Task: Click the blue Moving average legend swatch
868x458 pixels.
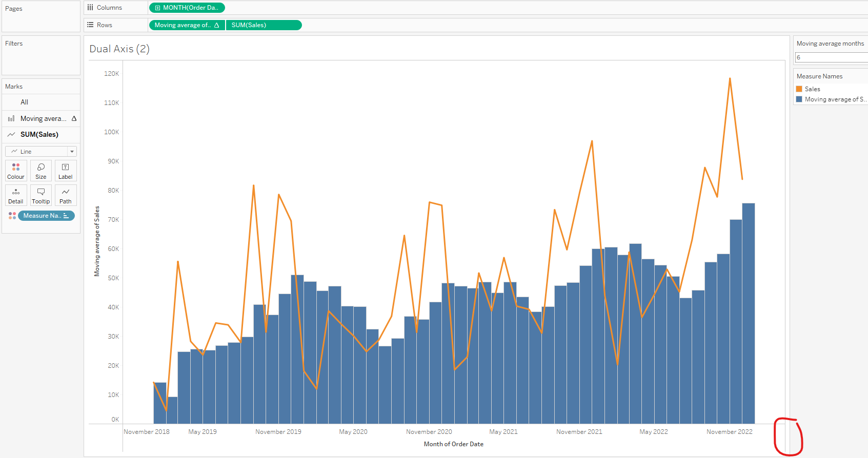Action: 799,99
